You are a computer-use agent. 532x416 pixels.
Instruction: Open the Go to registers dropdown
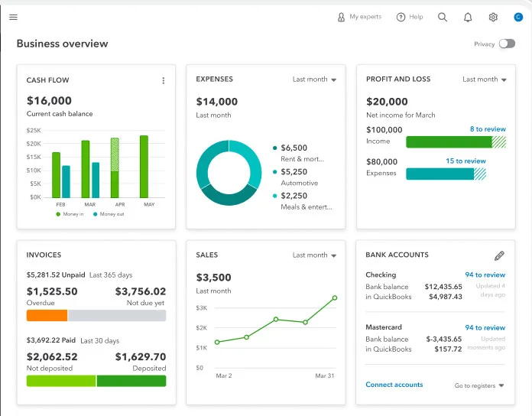[x=479, y=385]
